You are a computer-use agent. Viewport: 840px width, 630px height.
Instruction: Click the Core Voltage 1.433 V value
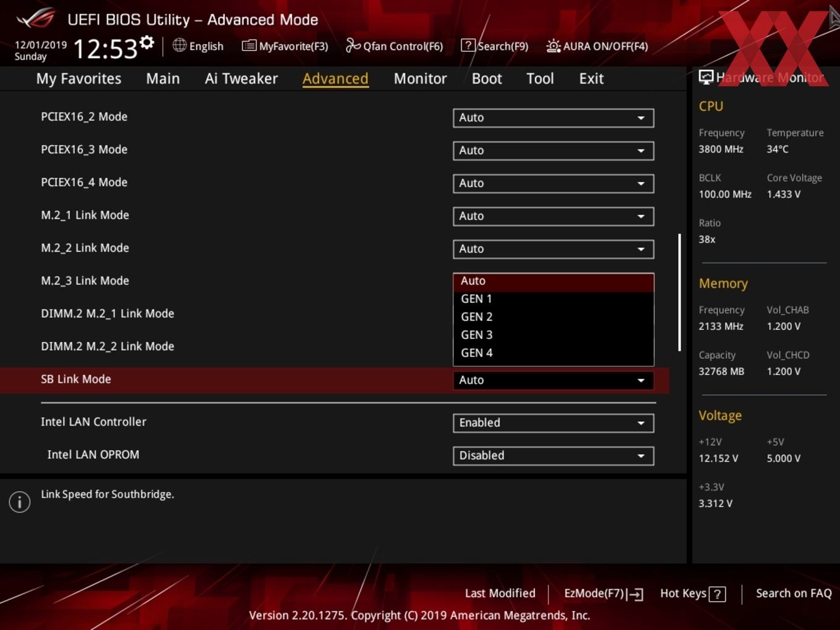pyautogui.click(x=783, y=194)
